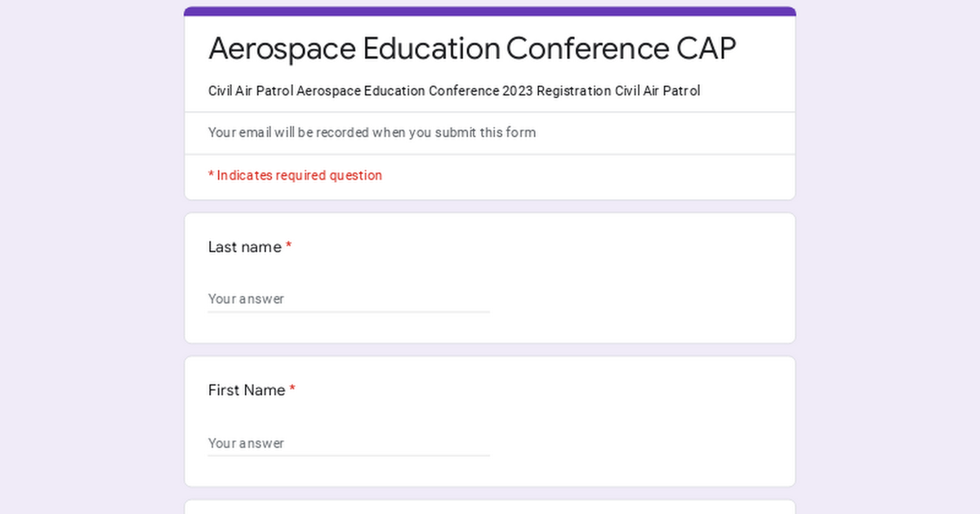Focus the underline beneath Last name placeholder
The width and height of the screenshot is (980, 514).
tap(349, 312)
